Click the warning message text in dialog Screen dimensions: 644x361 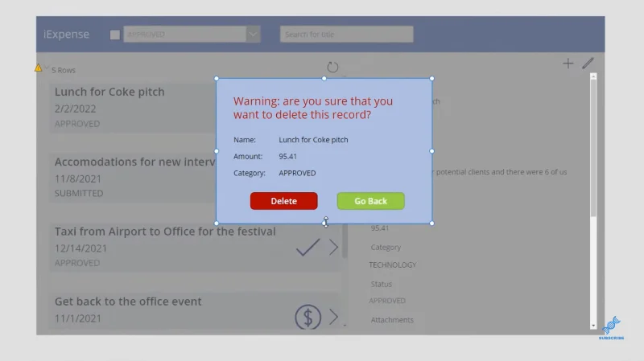point(313,108)
